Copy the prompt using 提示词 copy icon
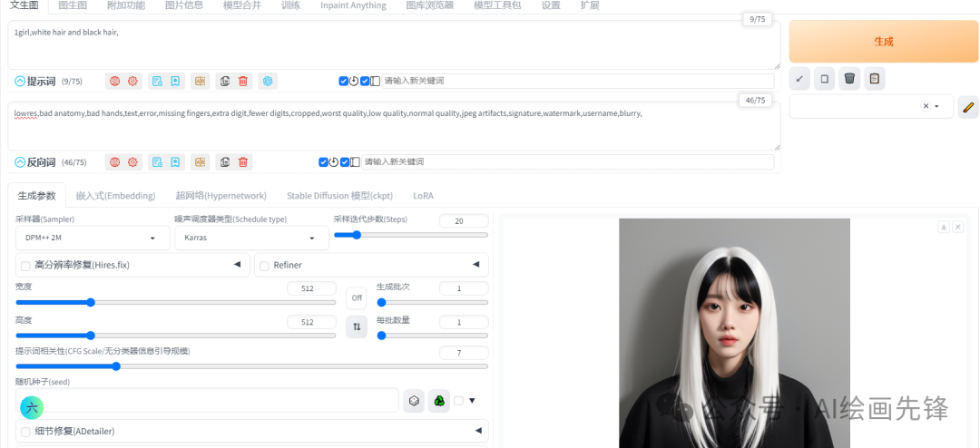Image resolution: width=980 pixels, height=448 pixels. 225,81
